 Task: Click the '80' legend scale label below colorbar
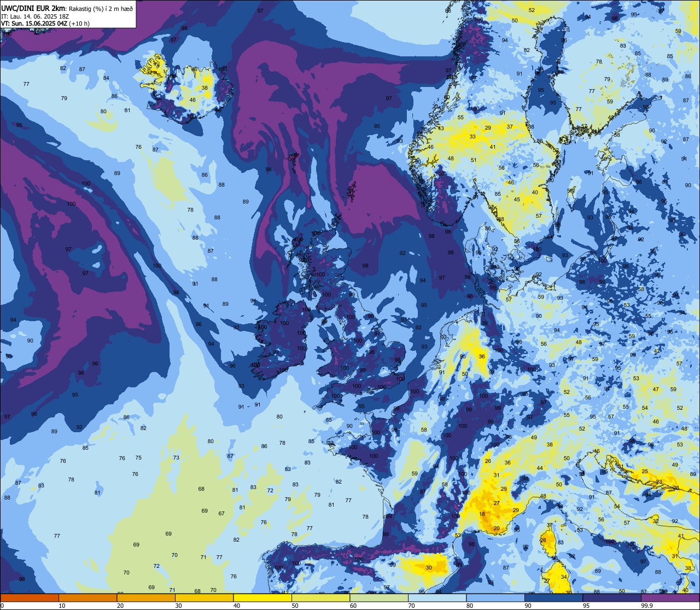[x=470, y=606]
